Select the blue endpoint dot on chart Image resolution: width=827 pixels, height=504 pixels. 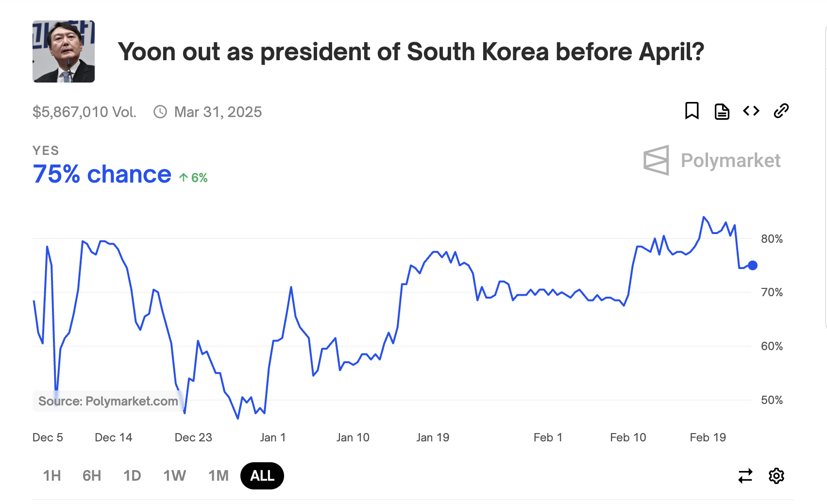(752, 265)
